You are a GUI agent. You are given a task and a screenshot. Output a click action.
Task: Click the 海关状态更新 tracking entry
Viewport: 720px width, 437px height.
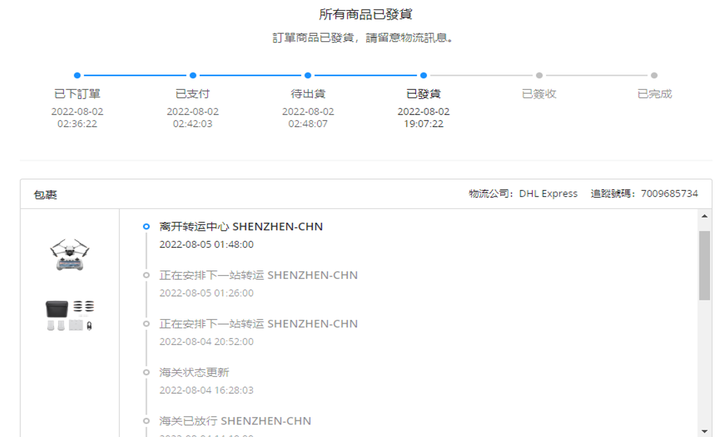coord(194,372)
